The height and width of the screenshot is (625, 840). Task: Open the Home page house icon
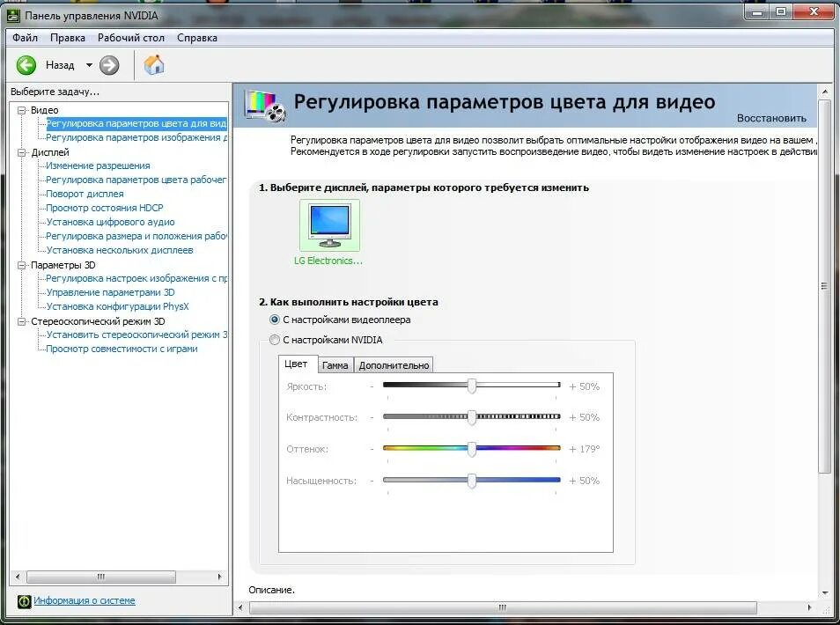[154, 65]
